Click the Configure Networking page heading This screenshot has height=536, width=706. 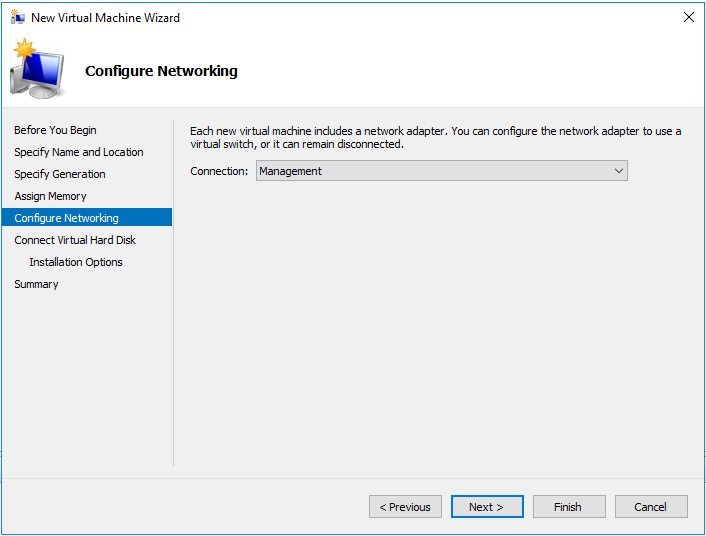(x=161, y=71)
